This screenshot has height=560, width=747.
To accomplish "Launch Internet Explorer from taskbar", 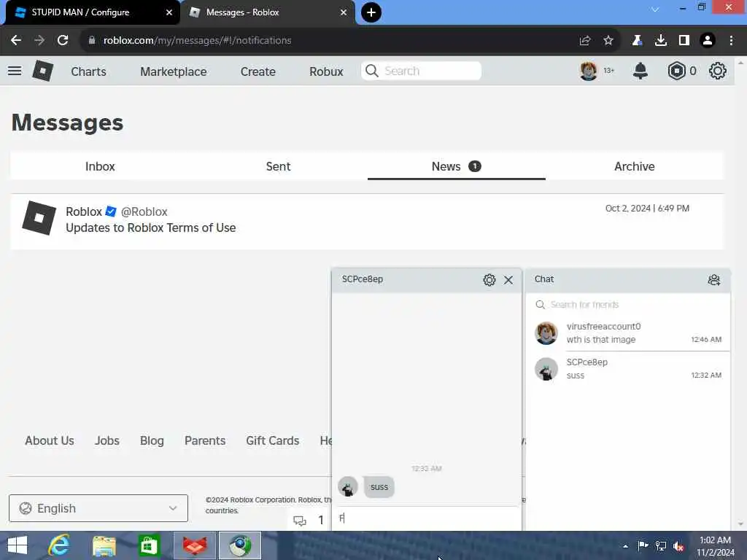I will (x=59, y=545).
